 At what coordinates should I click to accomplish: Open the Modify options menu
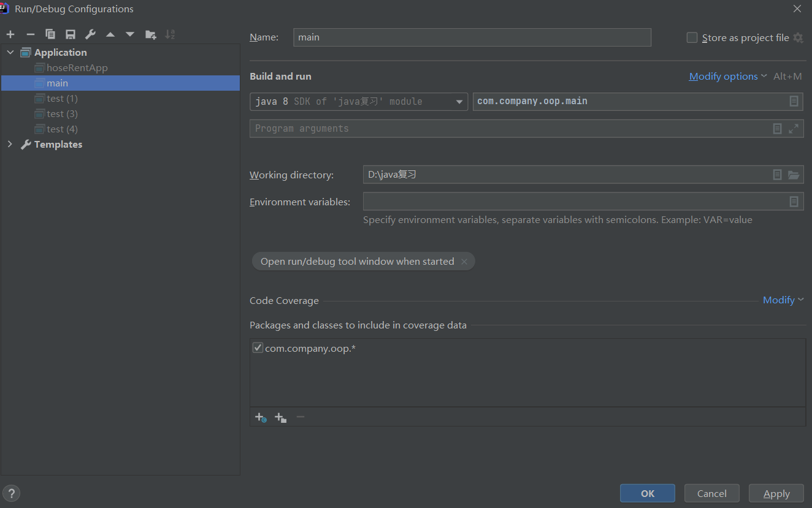click(x=727, y=77)
